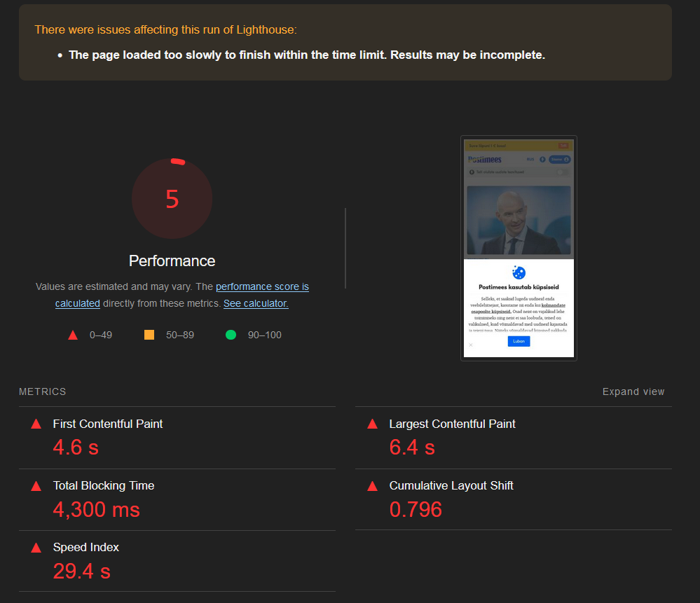Select the 0.796 value
Screen dimensions: 700x603
tap(416, 509)
